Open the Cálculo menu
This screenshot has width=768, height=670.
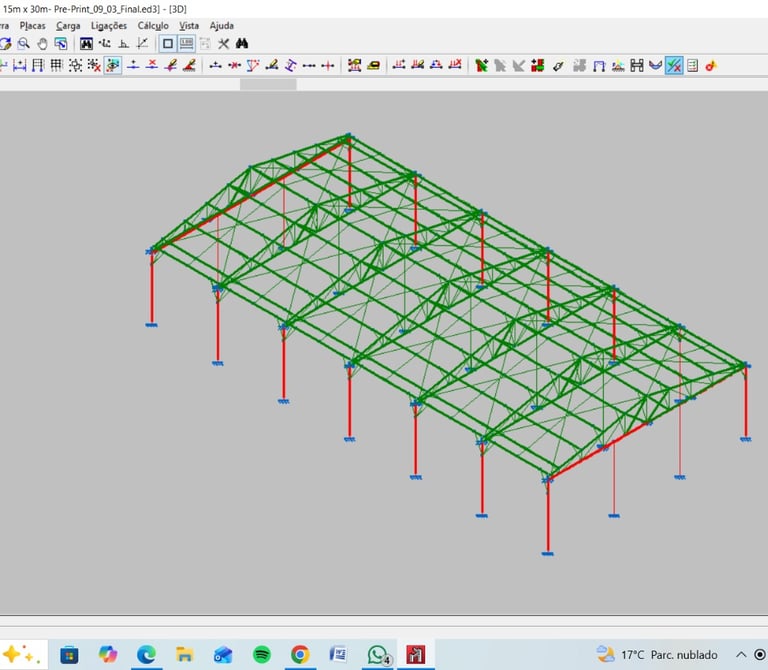153,25
